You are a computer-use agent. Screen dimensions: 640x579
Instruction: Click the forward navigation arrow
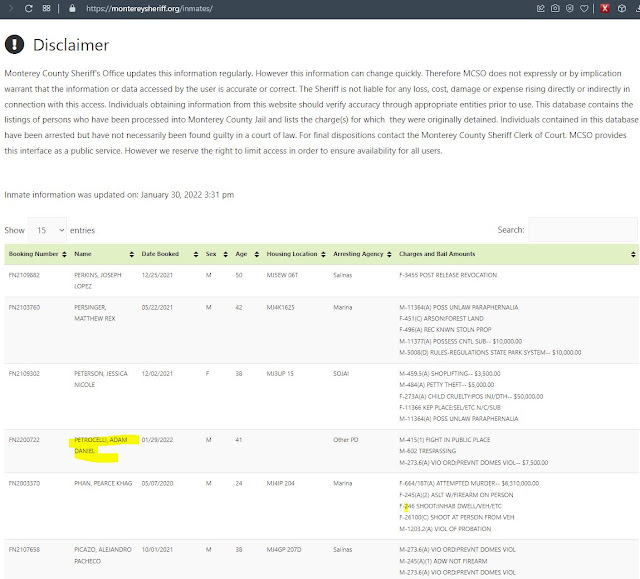tap(11, 8)
